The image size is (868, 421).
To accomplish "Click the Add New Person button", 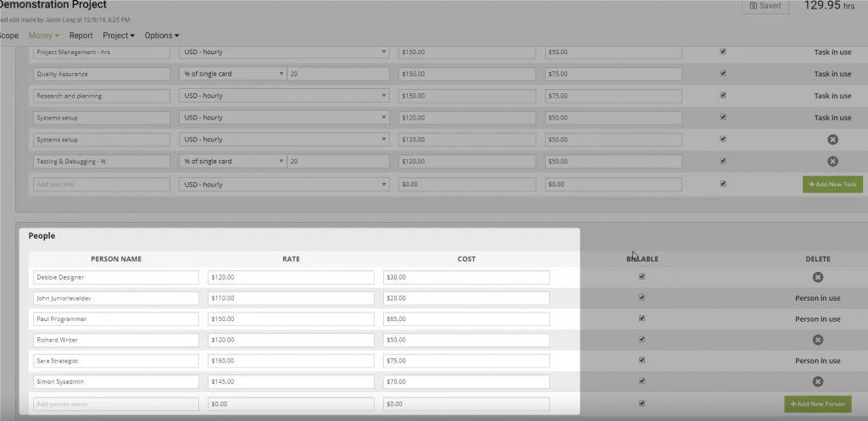I will coord(818,404).
